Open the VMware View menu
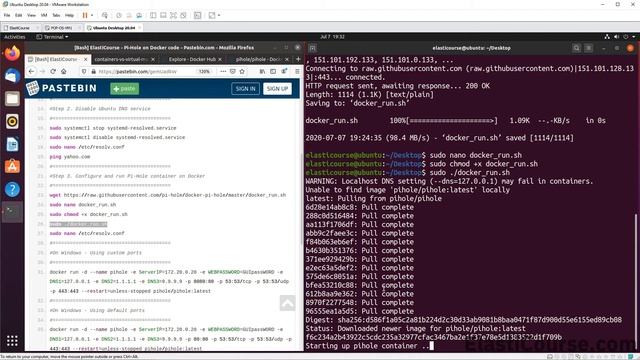This screenshot has height=360, width=640. coord(31,15)
